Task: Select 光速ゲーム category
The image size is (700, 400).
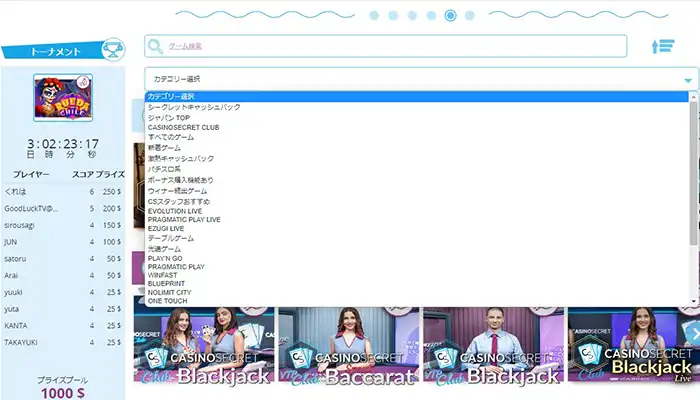Action: 164,249
